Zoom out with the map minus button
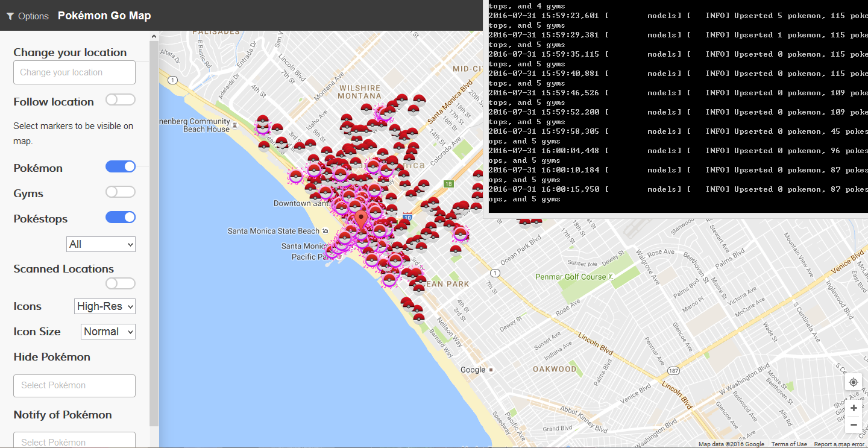Image resolution: width=868 pixels, height=448 pixels. 854,425
